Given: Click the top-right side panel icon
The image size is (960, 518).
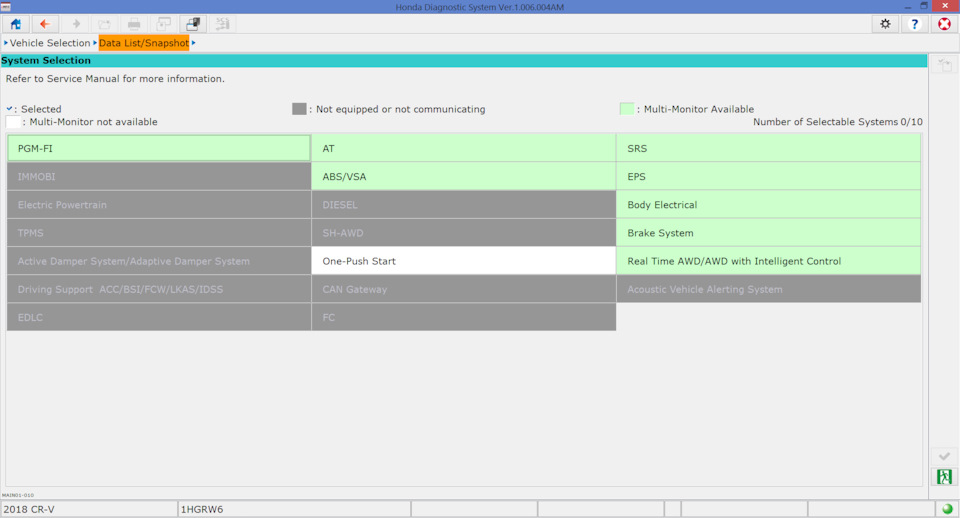Looking at the screenshot, I should (944, 65).
